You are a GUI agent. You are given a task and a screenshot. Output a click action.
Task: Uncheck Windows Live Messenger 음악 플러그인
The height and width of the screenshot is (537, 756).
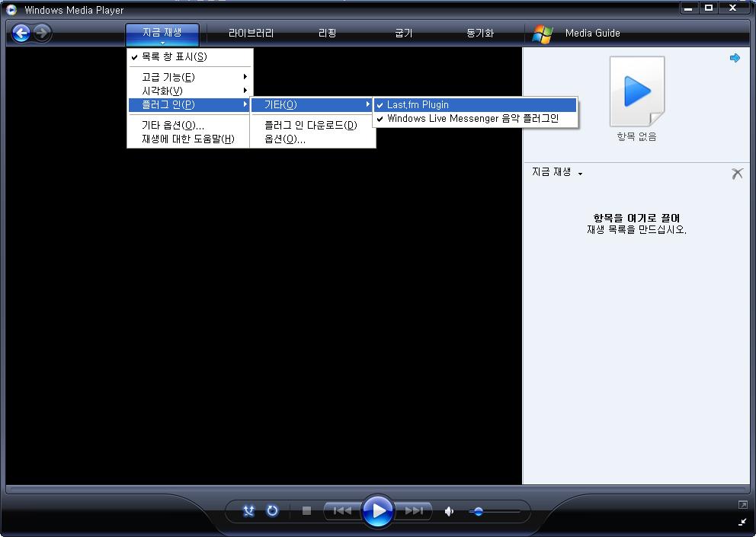(x=475, y=119)
